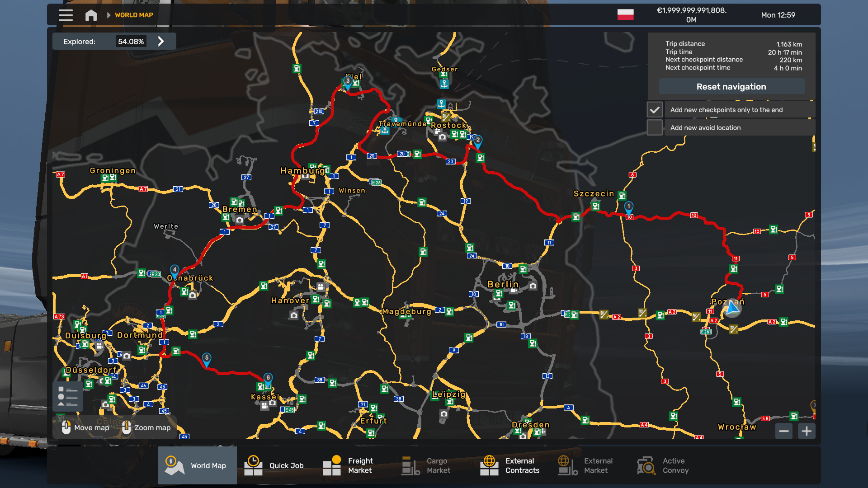Select checkpoint 4 marker at Osnabrück
Screen dimensions: 868x488
click(175, 271)
